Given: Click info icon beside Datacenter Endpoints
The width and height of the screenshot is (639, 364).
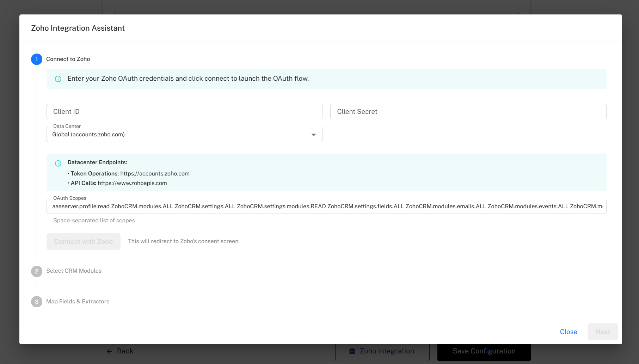Looking at the screenshot, I should [x=58, y=163].
